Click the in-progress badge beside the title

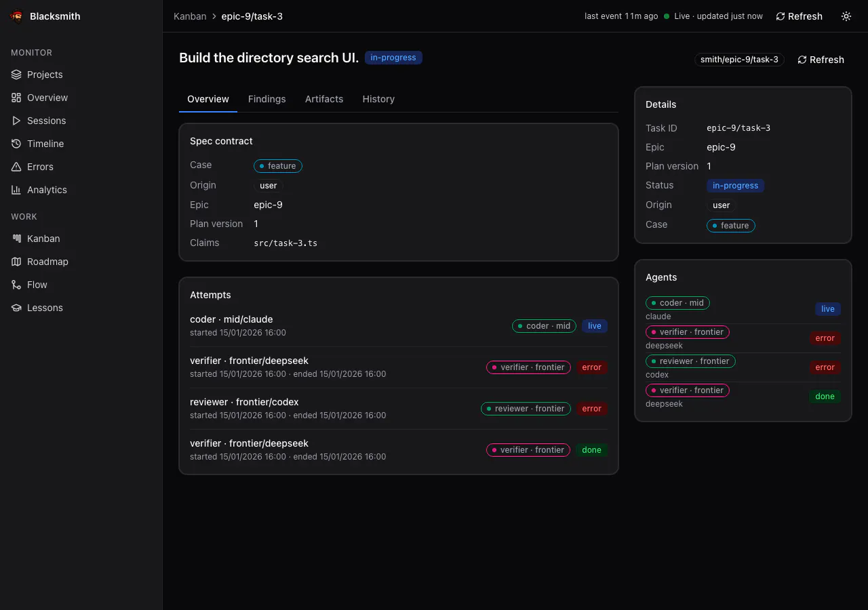pyautogui.click(x=393, y=58)
